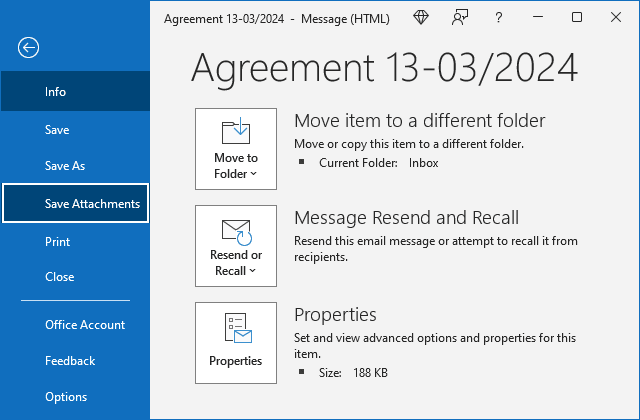Viewport: 640px width, 420px height.
Task: Open the message Properties button
Action: (236, 343)
